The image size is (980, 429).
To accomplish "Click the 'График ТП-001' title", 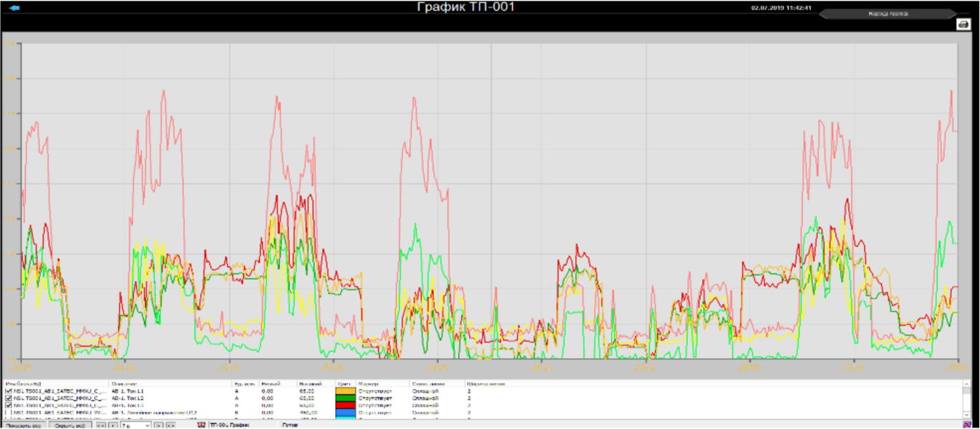I will point(466,7).
